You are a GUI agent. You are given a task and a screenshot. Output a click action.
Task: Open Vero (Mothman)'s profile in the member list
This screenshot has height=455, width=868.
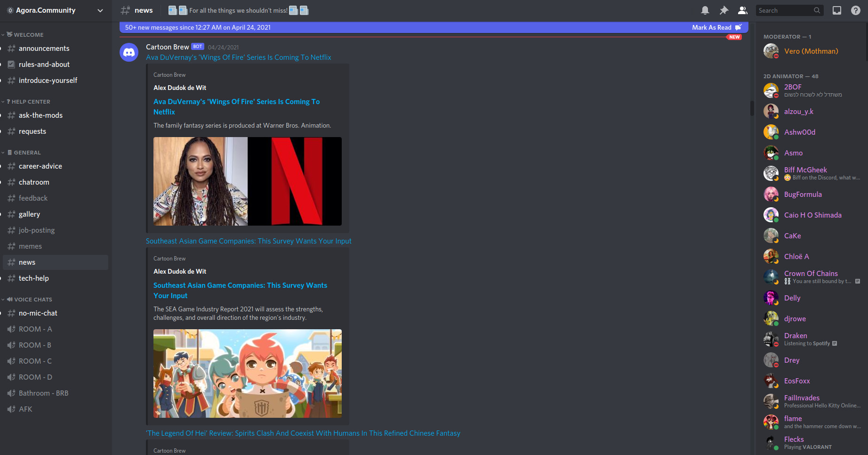tap(811, 51)
